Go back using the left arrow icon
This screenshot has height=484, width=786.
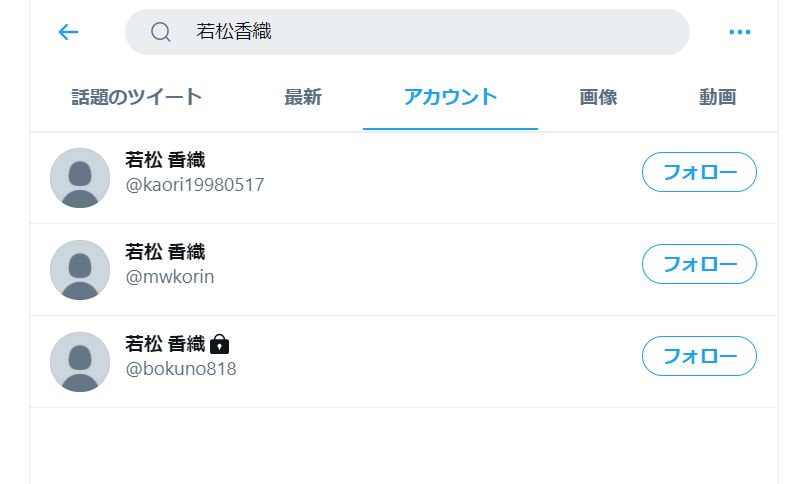(68, 32)
